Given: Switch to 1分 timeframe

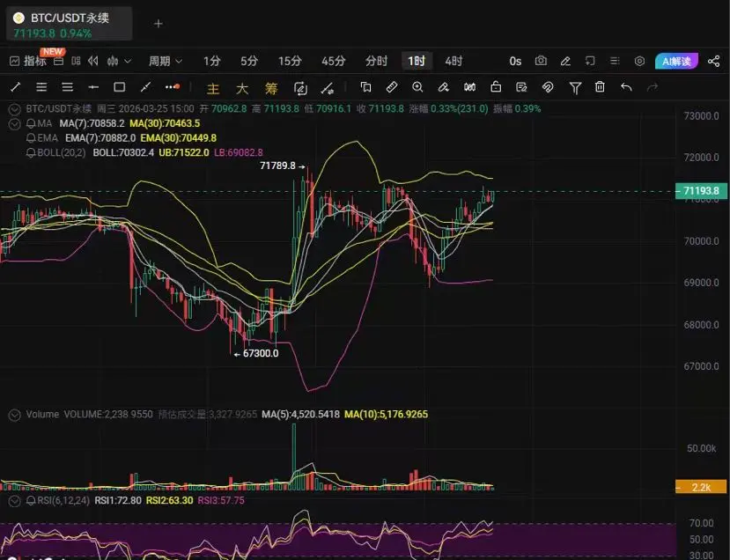Looking at the screenshot, I should tap(212, 61).
